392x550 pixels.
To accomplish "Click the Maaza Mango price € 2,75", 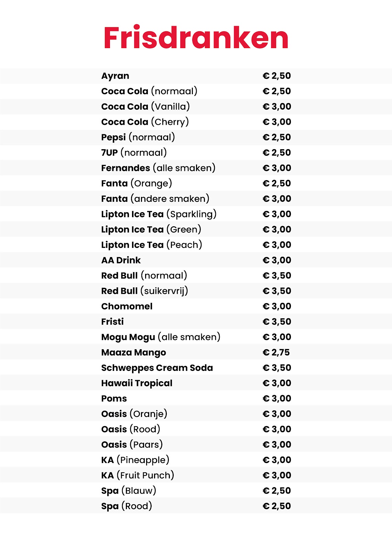I will coord(276,352).
